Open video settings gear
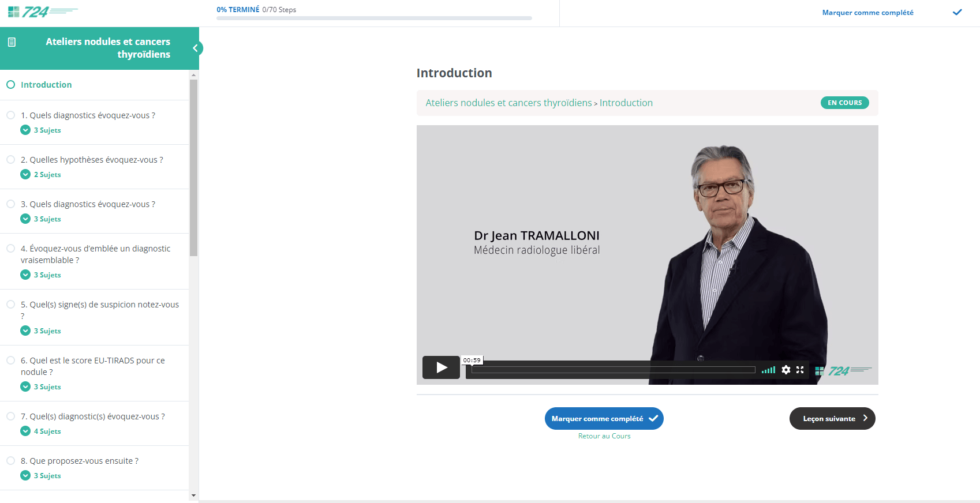This screenshot has height=503, width=980. [x=786, y=370]
